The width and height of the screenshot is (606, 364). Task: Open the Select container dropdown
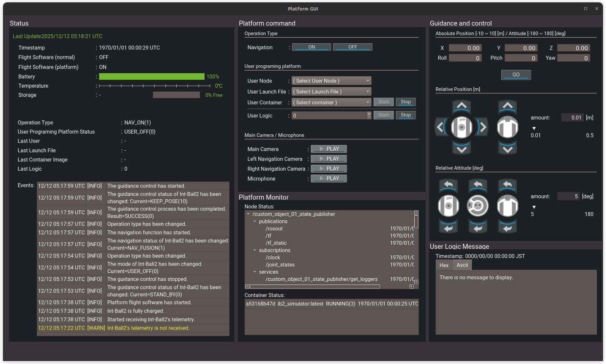tap(331, 102)
